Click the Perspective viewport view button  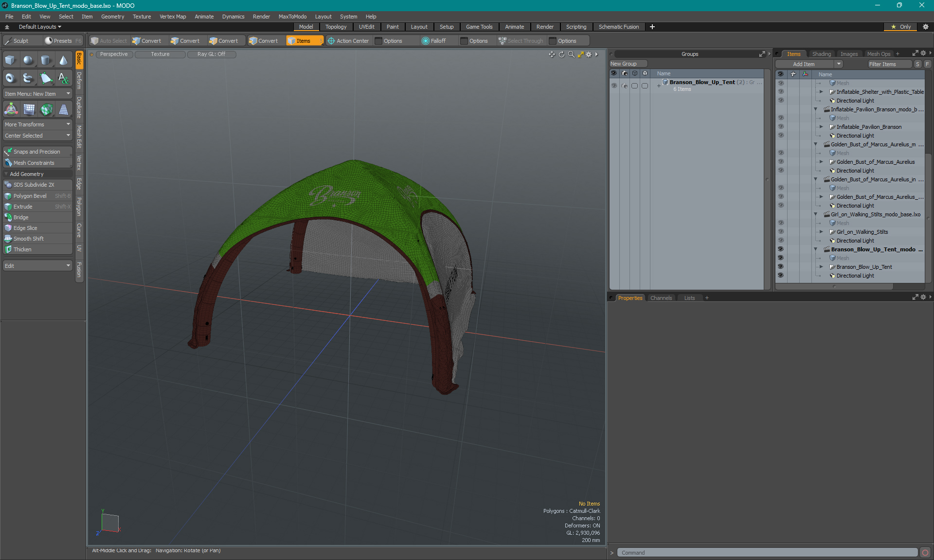point(114,54)
